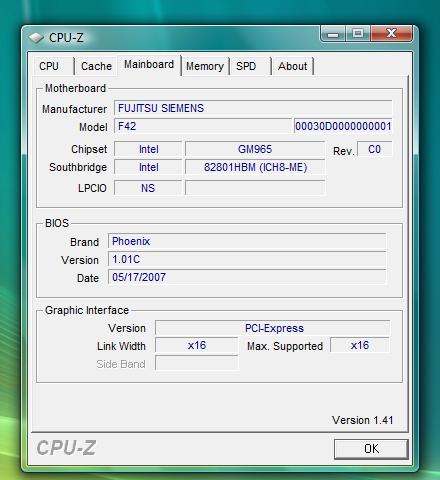Click the Motherboard group label
The height and width of the screenshot is (480, 440).
[x=76, y=88]
